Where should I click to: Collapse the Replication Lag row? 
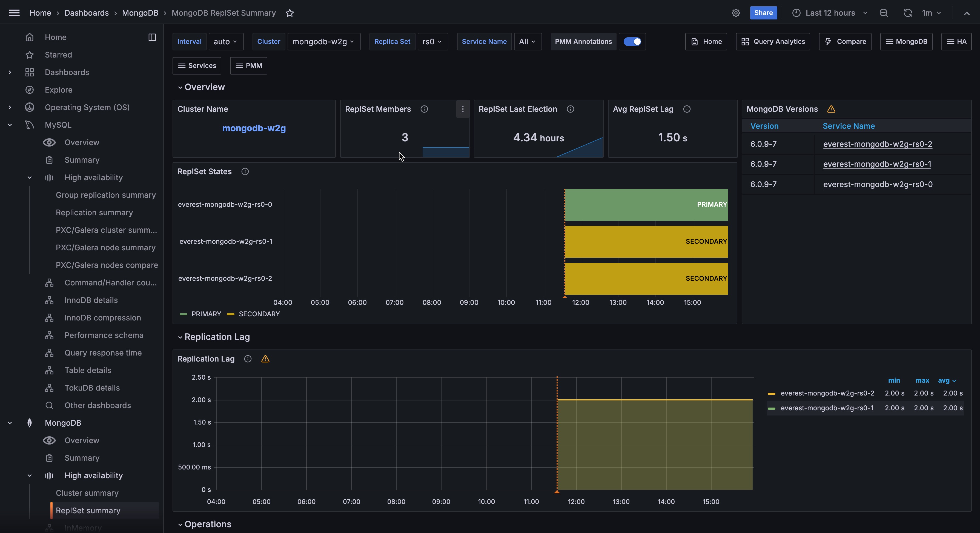pos(214,337)
